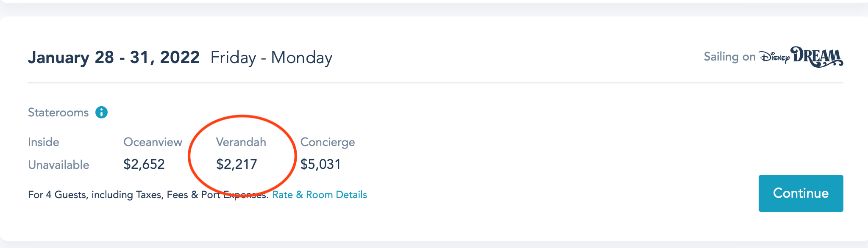
Task: Open the Rate & Room Details link
Action: (x=320, y=195)
